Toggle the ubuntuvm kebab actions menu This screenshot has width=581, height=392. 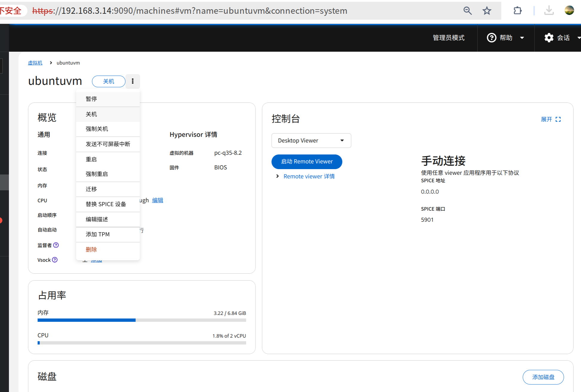[x=133, y=81]
